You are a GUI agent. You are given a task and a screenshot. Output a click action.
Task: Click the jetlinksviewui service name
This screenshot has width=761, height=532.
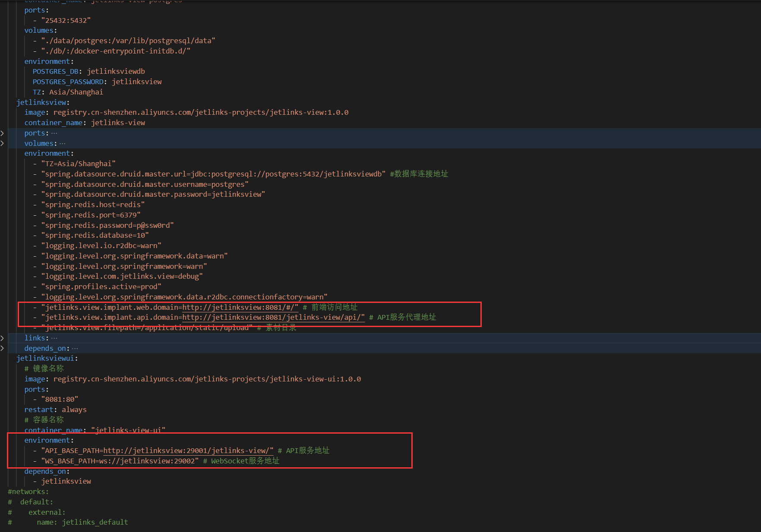[x=45, y=359]
